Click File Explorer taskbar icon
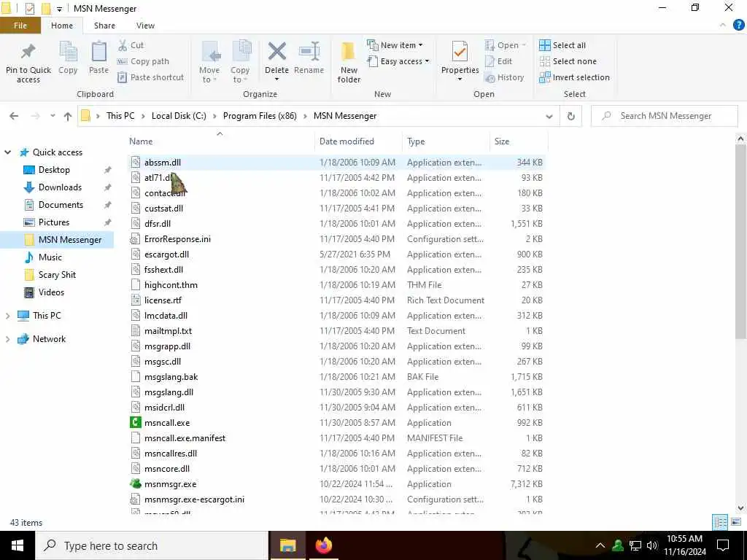The height and width of the screenshot is (560, 747). [x=287, y=545]
